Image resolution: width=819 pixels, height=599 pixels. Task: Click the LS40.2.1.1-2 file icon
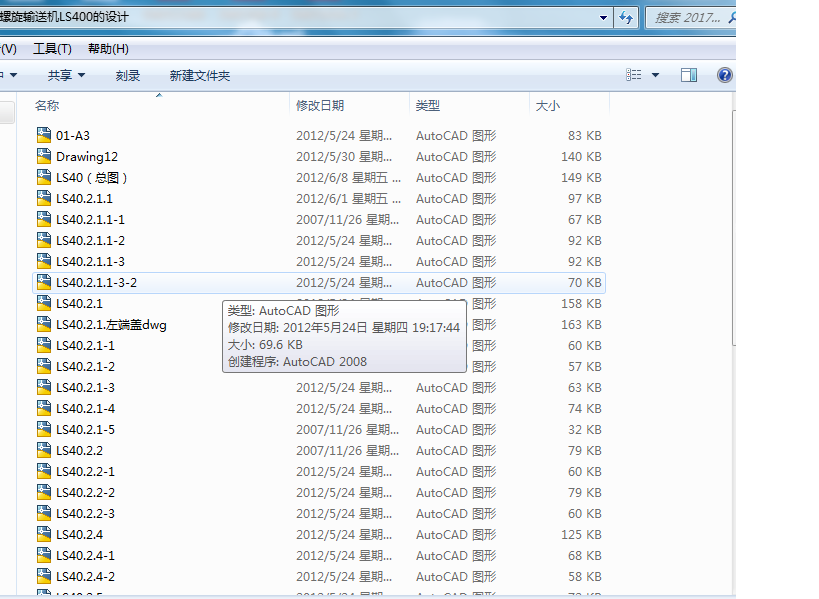coord(44,240)
